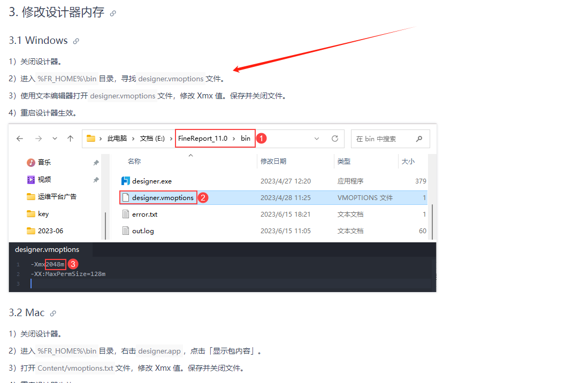Go forward with the Explorer forward arrow
The height and width of the screenshot is (383, 588).
38,139
